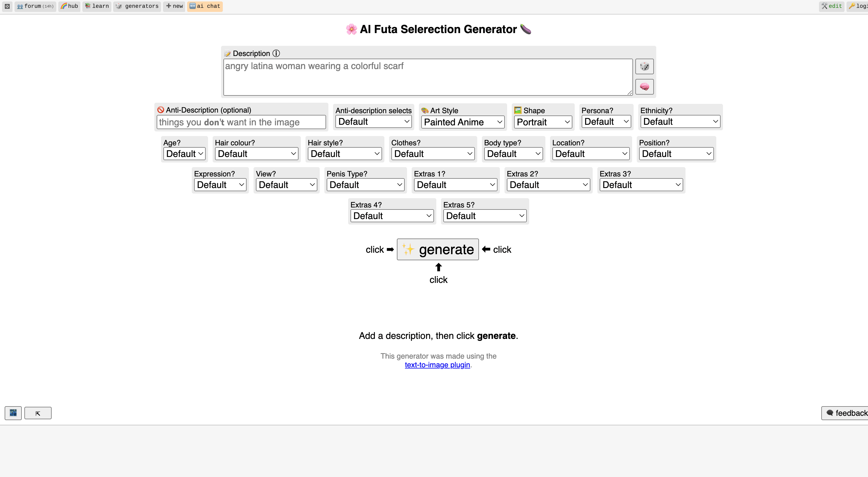Click into the Anti-Description input field

click(x=241, y=122)
